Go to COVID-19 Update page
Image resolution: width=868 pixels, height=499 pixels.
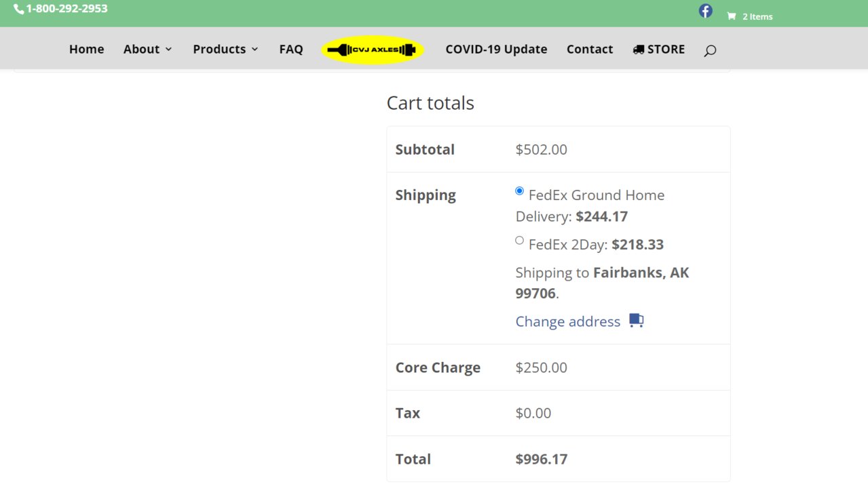[496, 49]
